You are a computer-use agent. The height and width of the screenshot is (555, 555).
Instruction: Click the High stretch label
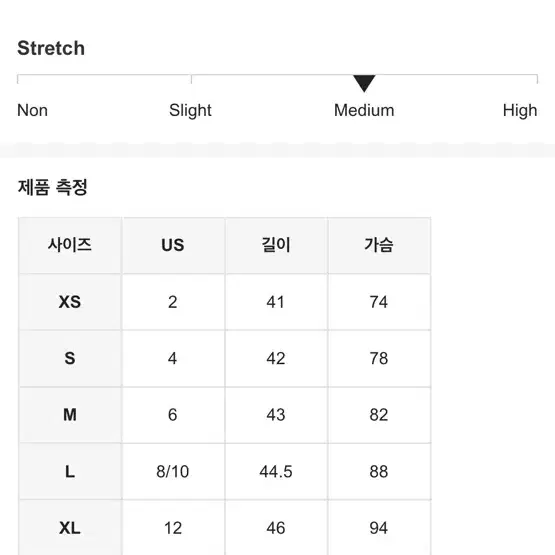coord(520,111)
